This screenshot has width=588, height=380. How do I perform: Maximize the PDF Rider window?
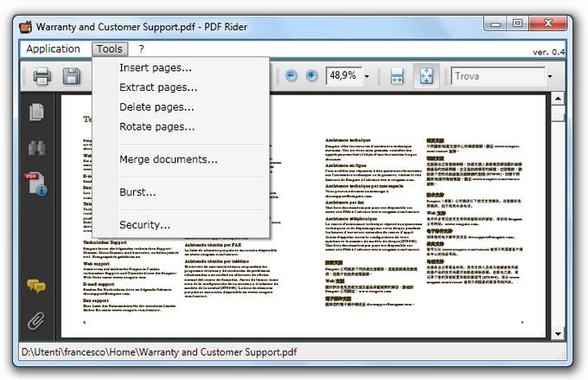tap(517, 23)
